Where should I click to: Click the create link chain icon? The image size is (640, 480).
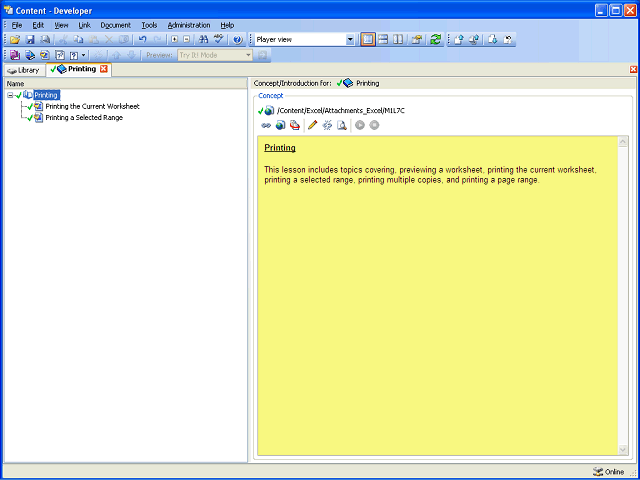click(x=266, y=125)
